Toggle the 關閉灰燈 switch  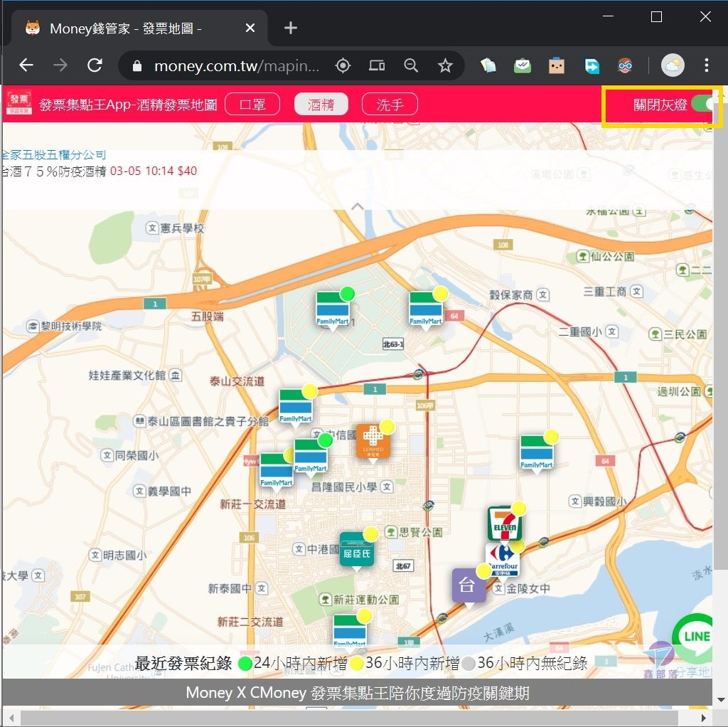[x=703, y=104]
